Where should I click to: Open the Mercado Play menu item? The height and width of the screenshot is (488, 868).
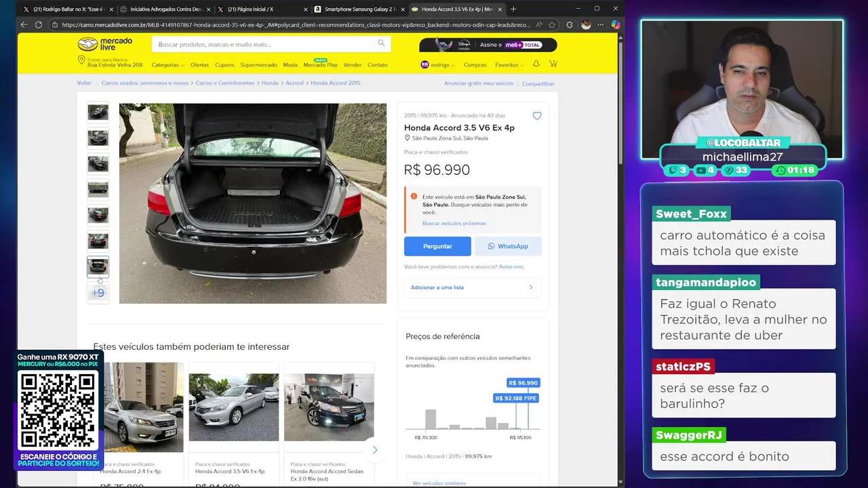click(320, 65)
